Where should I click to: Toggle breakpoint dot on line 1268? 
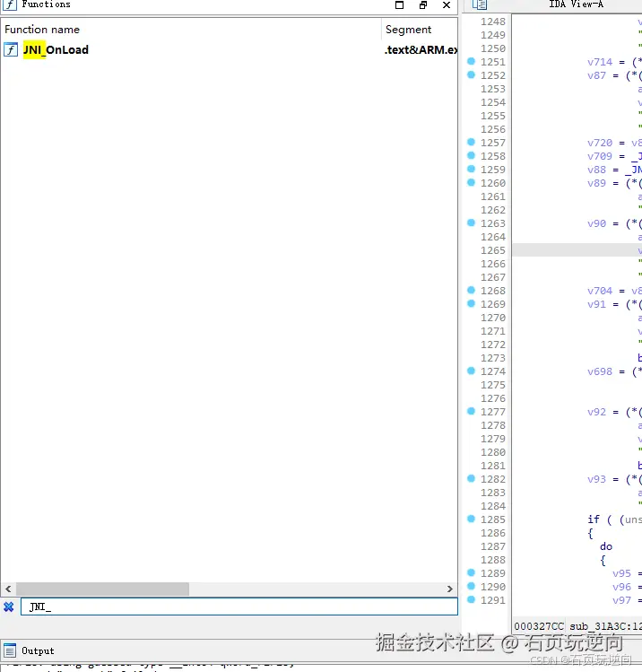coord(471,290)
